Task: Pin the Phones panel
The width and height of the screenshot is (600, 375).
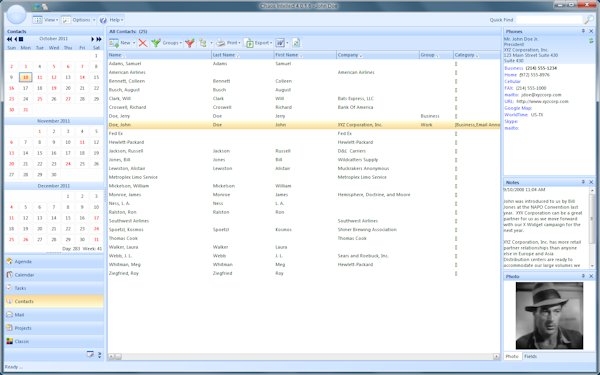Action: tap(583, 31)
